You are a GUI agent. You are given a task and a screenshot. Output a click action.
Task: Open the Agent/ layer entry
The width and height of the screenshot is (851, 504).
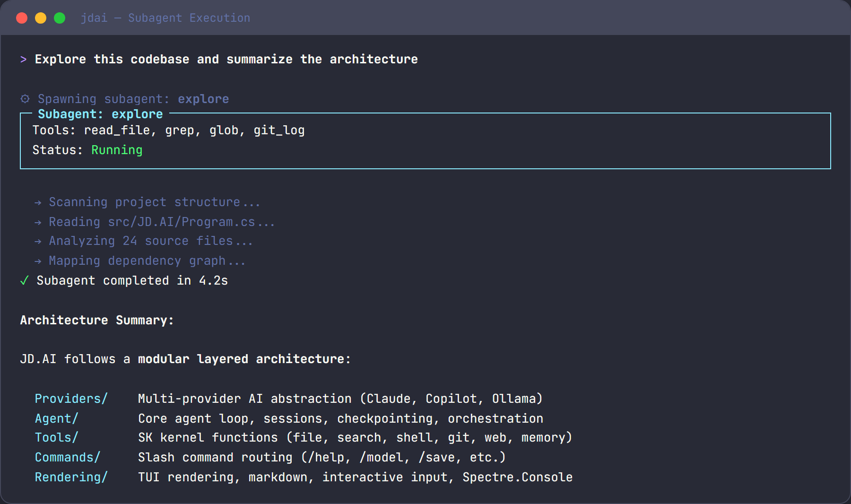click(x=56, y=418)
